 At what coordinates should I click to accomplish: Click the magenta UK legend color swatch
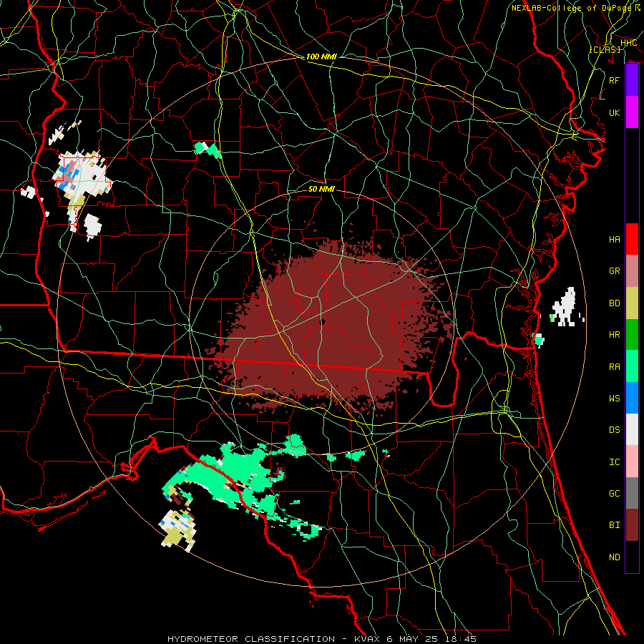[632, 112]
